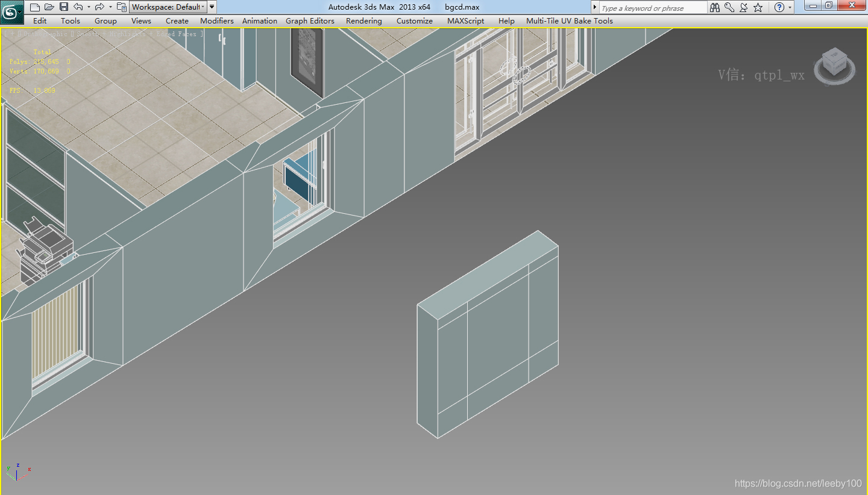The height and width of the screenshot is (495, 868).
Task: Select the standalone cabinet box object
Action: coord(488,335)
